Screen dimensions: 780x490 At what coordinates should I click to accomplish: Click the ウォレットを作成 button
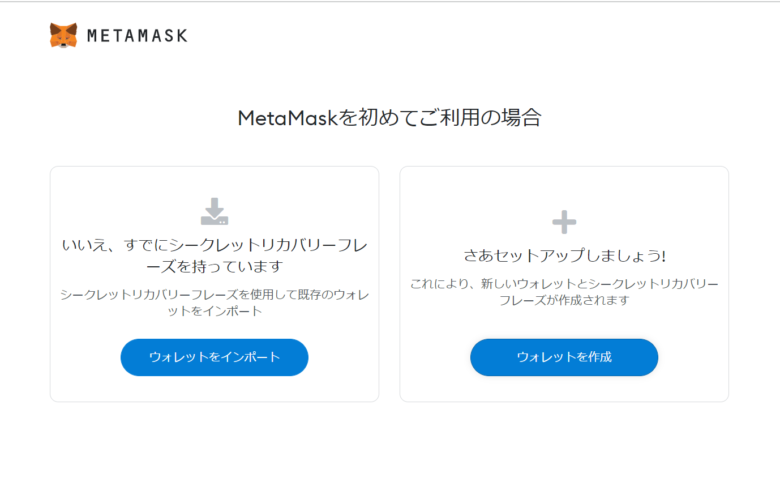[x=564, y=357]
